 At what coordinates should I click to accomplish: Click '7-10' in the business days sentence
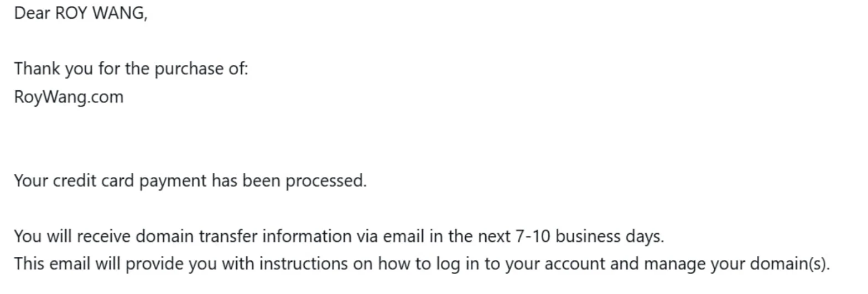[532, 236]
